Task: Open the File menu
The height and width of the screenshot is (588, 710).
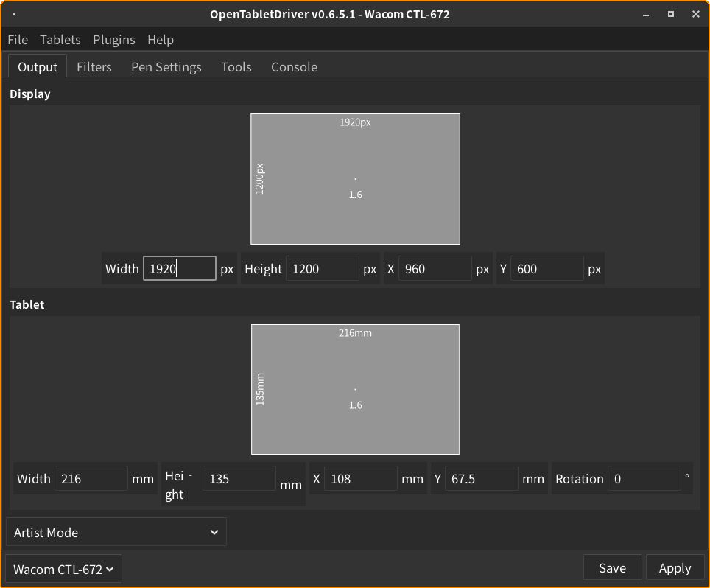Action: pos(18,40)
